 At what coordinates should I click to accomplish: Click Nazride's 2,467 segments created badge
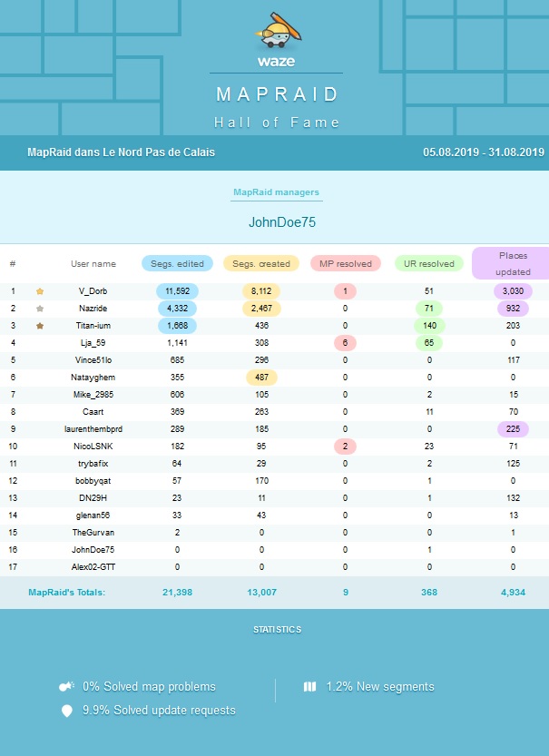[x=261, y=309]
